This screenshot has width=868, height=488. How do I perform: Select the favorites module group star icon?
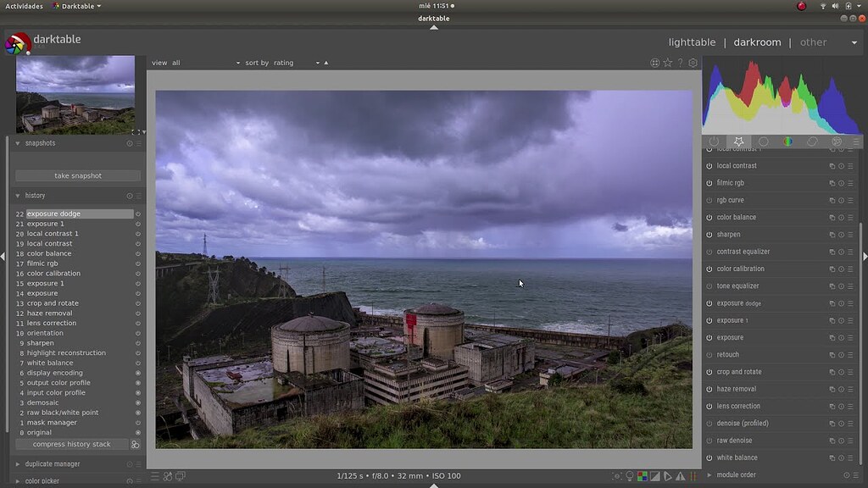(739, 142)
